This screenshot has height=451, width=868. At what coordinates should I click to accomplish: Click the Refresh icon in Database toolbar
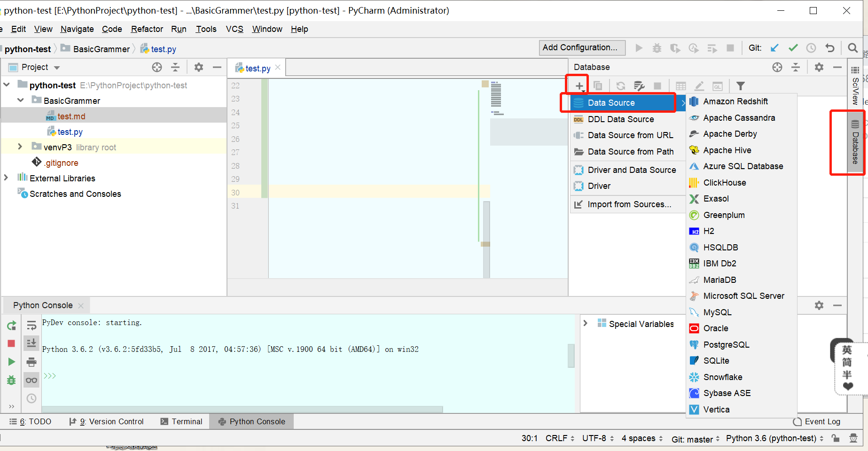pos(621,86)
